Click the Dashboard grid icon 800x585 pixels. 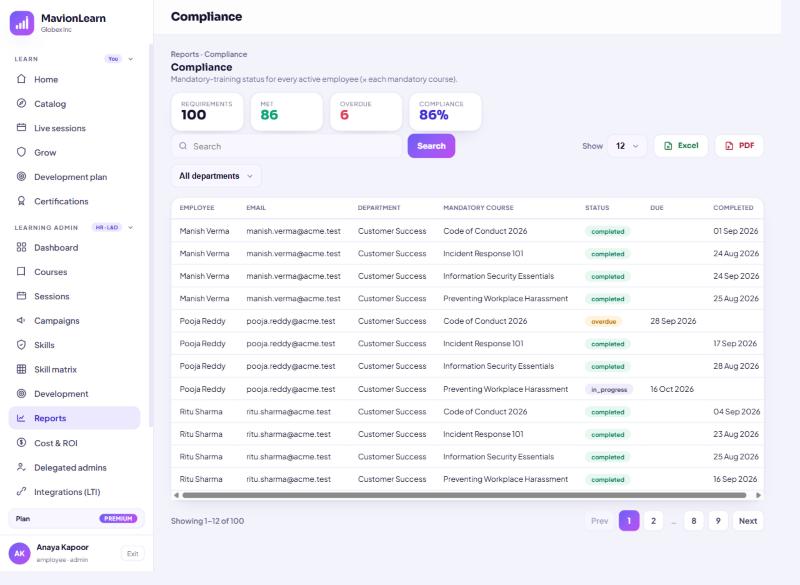pos(21,247)
